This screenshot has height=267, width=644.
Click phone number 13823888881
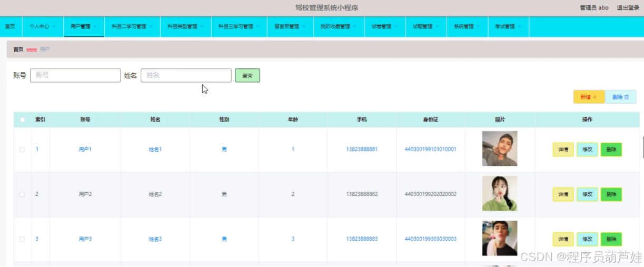point(362,150)
